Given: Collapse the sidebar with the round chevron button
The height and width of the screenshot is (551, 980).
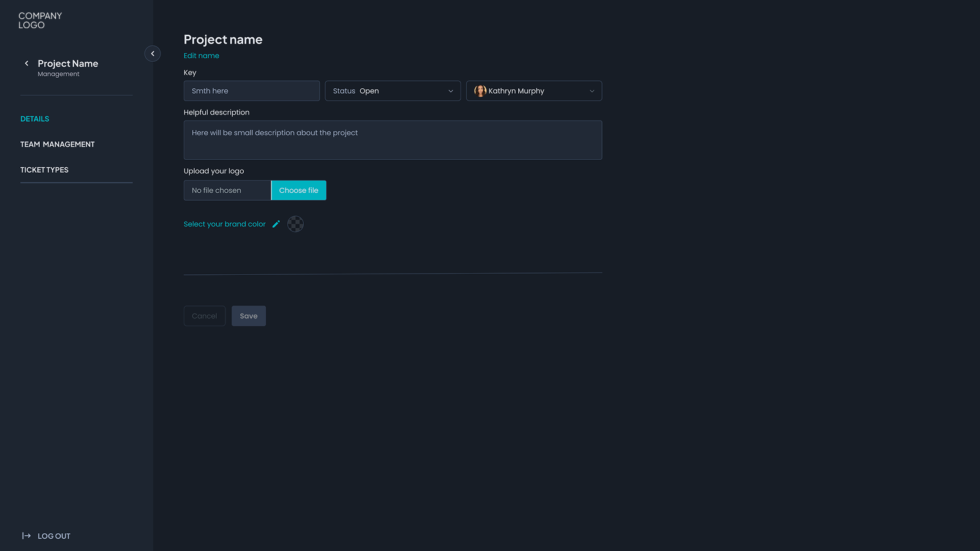Looking at the screenshot, I should click(153, 54).
